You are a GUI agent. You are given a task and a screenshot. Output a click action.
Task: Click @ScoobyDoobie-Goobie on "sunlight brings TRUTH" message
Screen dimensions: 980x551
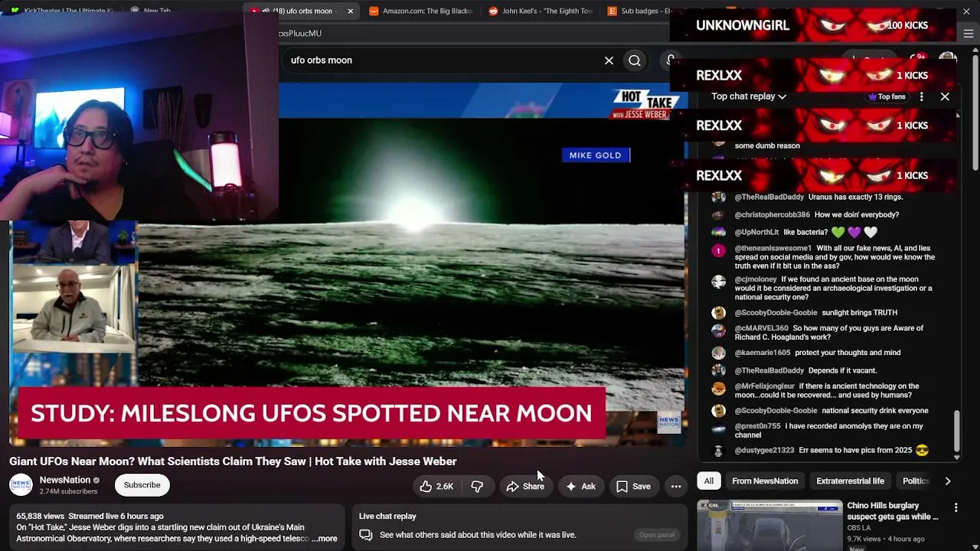(x=776, y=313)
